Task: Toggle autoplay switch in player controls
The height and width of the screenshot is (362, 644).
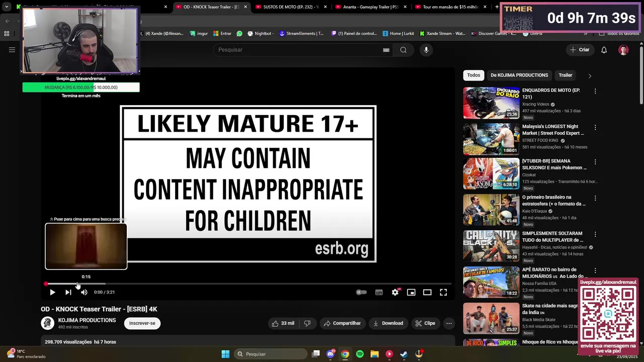Action: [x=361, y=292]
